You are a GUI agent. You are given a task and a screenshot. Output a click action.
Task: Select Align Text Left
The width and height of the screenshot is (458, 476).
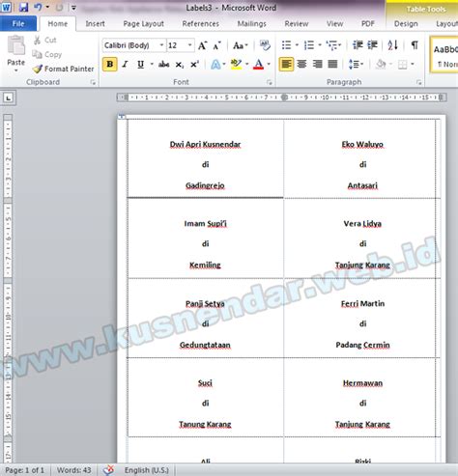tap(286, 64)
